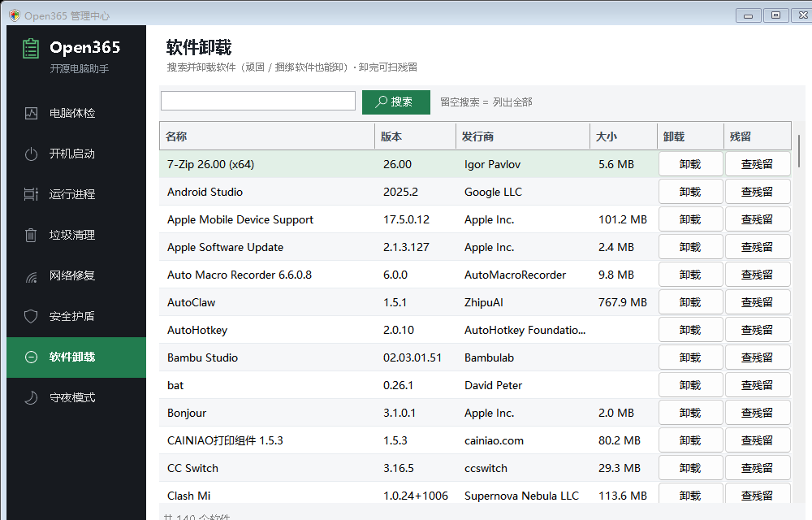Sort by the 名称 column header
Viewport: 812px width, 520px height.
pyautogui.click(x=267, y=136)
